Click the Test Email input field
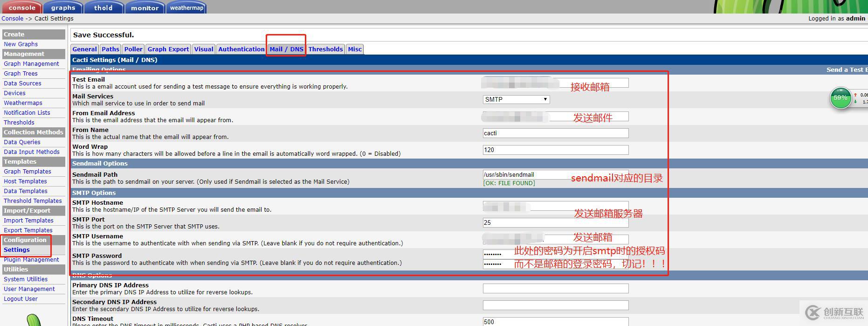Image resolution: width=868 pixels, height=326 pixels. point(556,83)
